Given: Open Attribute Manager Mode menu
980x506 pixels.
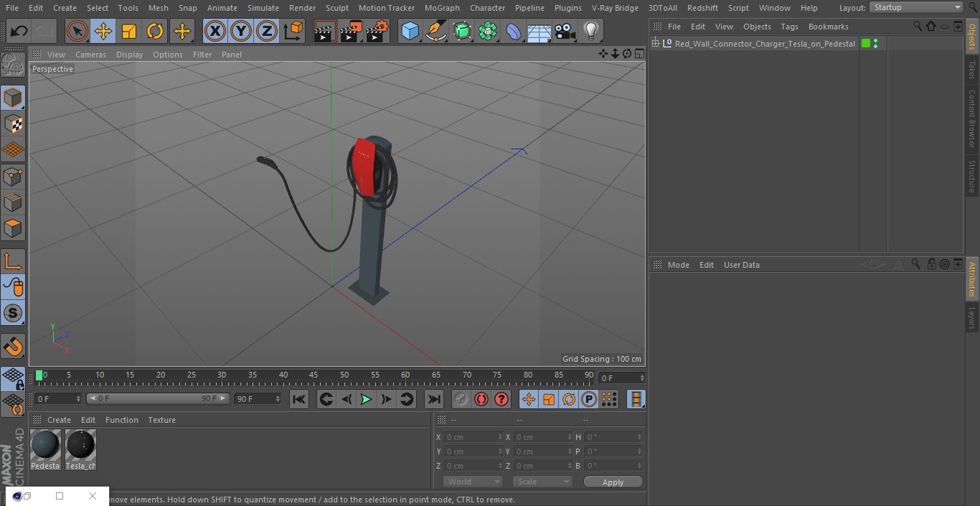Looking at the screenshot, I should tap(678, 265).
